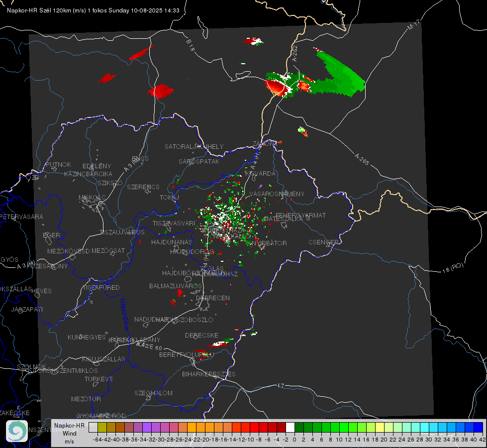This screenshot has height=448, width=487.
Task: Click the Napkor-HR Wind m/s legend caption
Action: [x=69, y=433]
